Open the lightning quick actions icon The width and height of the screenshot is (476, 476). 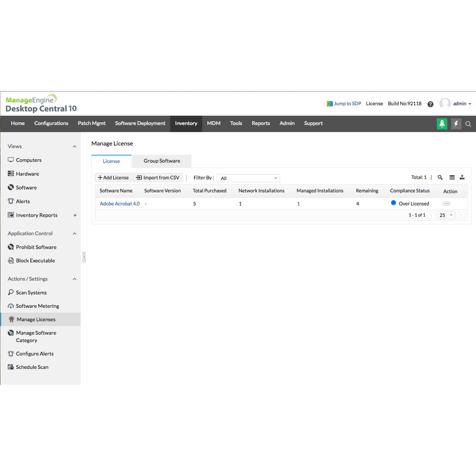tap(456, 123)
